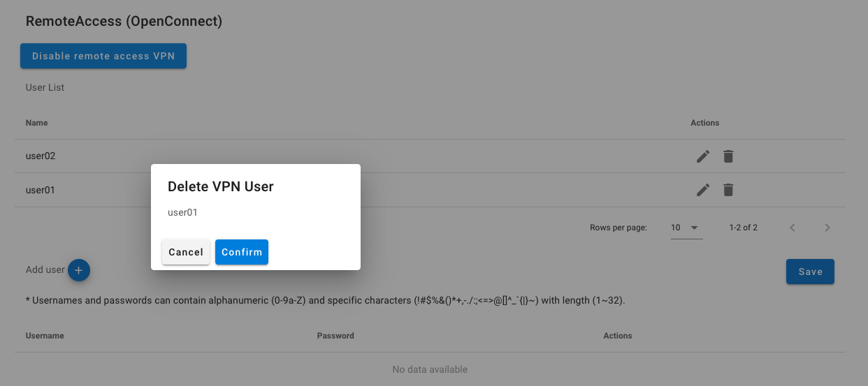Screen dimensions: 868x386
Task: Select the user02 row name
Action: click(41, 156)
